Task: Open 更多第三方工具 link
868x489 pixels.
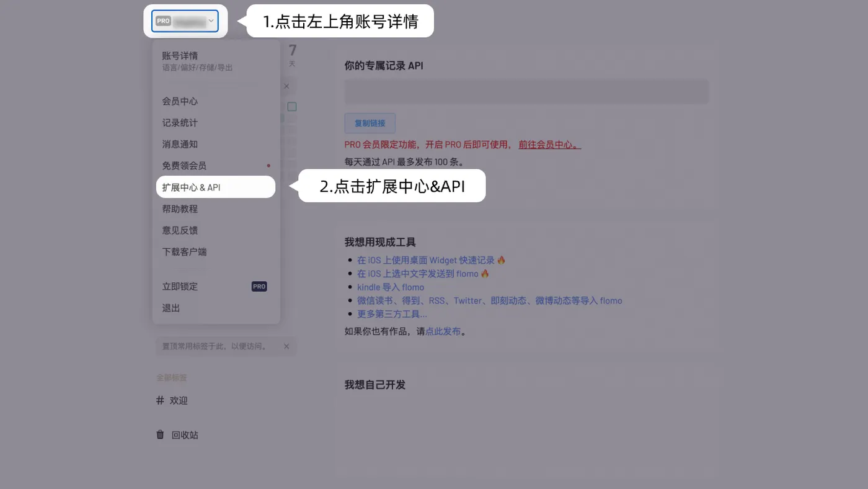Action: click(392, 314)
